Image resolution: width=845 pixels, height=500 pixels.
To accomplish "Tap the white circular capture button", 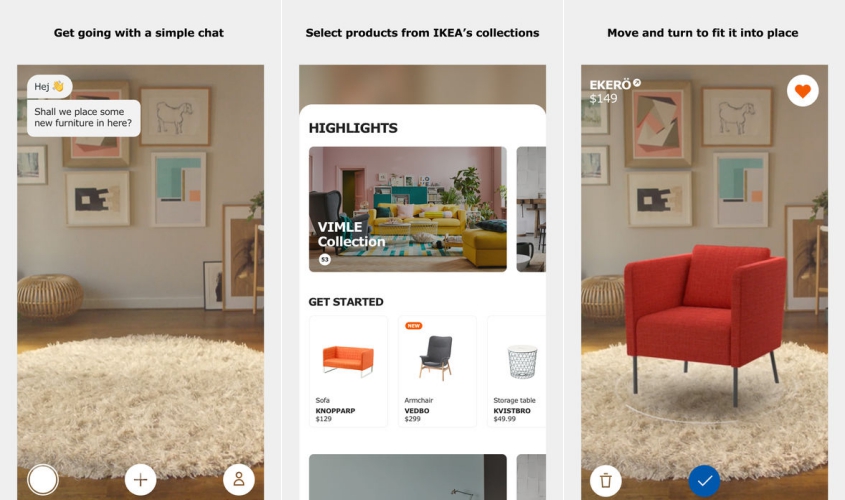I will 43,480.
